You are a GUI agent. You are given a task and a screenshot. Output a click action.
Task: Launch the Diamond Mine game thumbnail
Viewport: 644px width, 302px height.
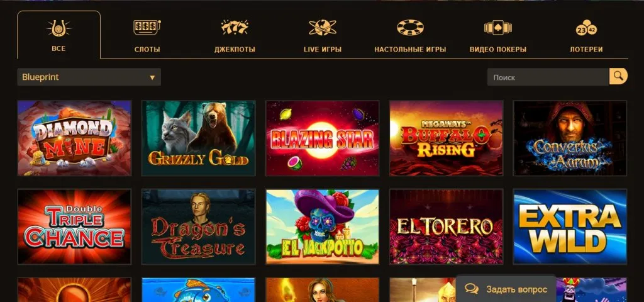[74, 138]
